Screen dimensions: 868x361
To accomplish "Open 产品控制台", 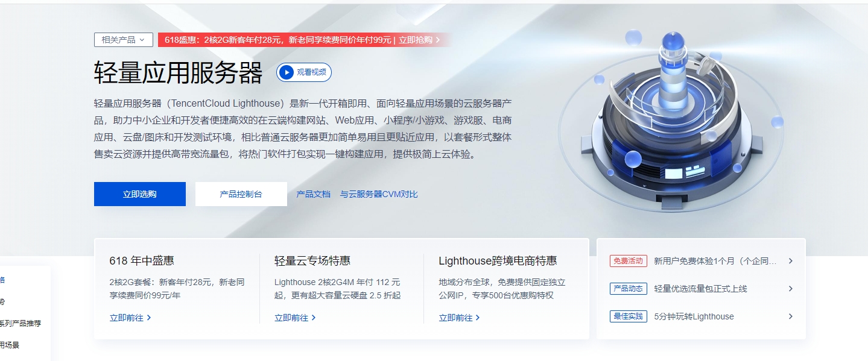I will [x=241, y=194].
